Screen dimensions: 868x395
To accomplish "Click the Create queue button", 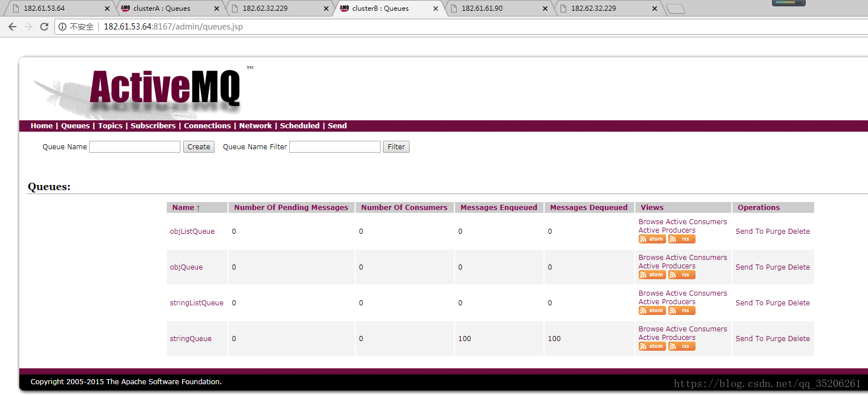I will tap(199, 147).
